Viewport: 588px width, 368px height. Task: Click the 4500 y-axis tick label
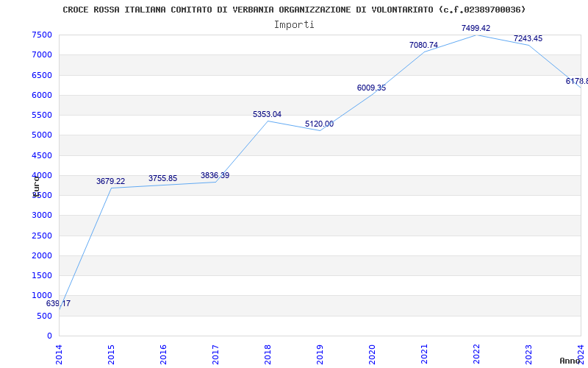42,155
